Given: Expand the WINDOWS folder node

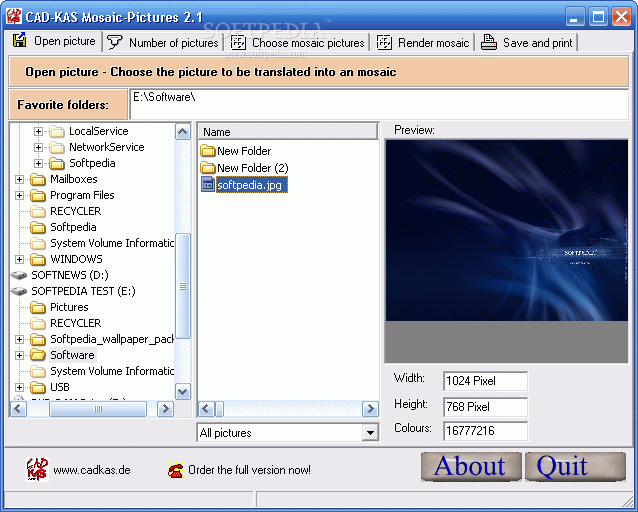Looking at the screenshot, I should pos(19,259).
